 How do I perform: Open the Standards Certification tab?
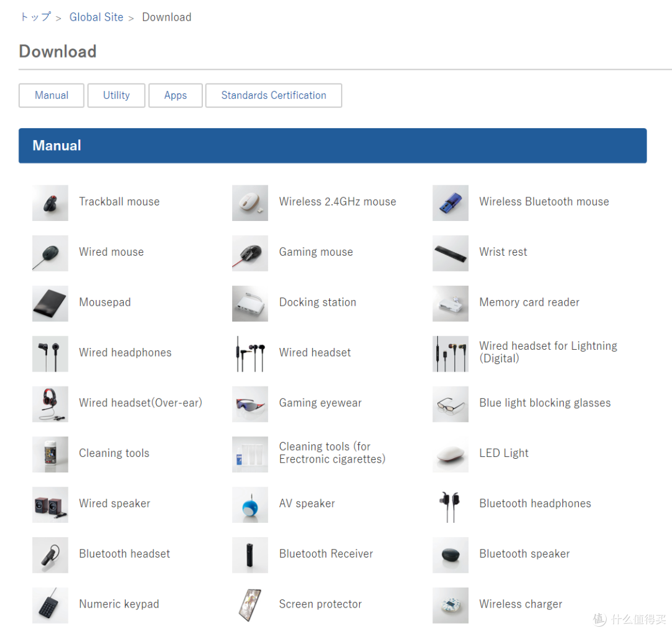coord(273,95)
